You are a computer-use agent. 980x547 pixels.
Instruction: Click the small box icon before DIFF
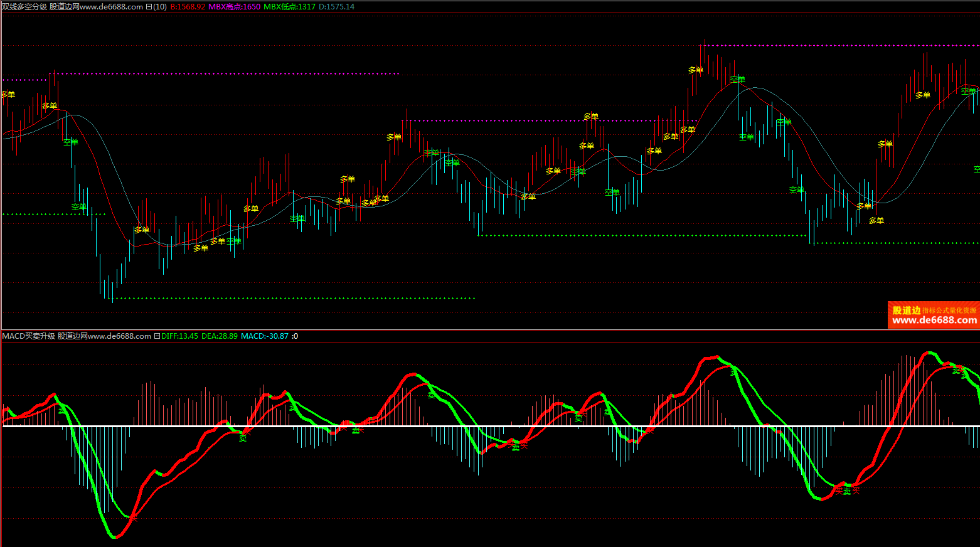pyautogui.click(x=157, y=336)
